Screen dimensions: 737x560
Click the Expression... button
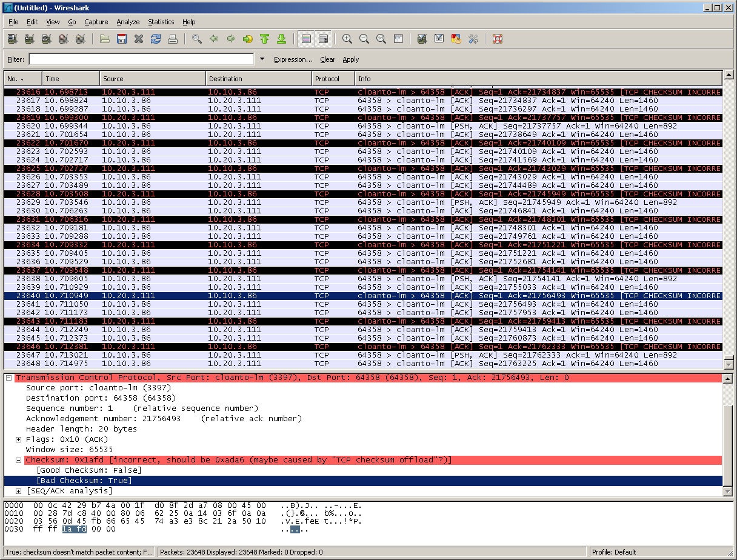(293, 59)
